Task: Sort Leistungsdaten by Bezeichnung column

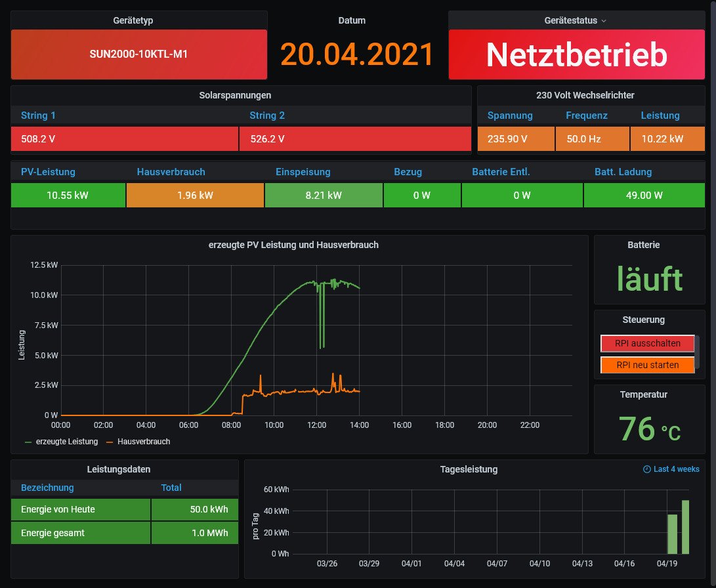Action: click(47, 488)
